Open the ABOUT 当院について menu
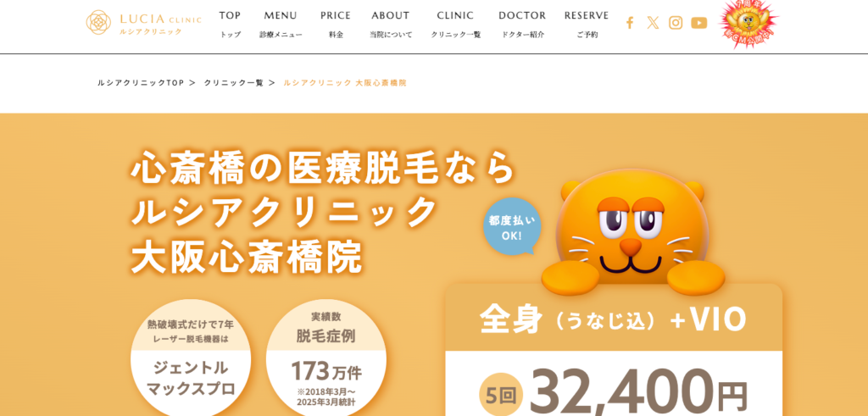The width and height of the screenshot is (868, 416). [391, 25]
